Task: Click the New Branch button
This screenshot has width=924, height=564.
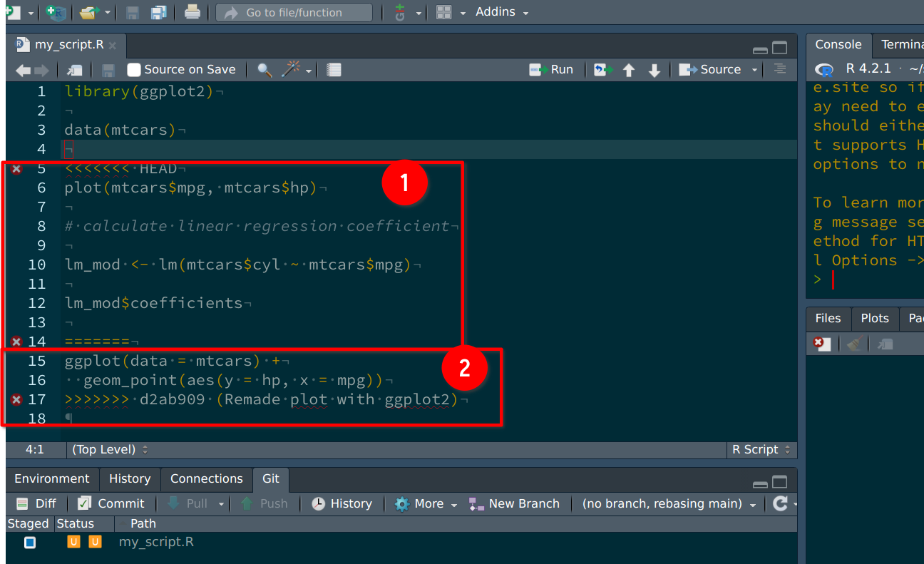Action: [513, 503]
